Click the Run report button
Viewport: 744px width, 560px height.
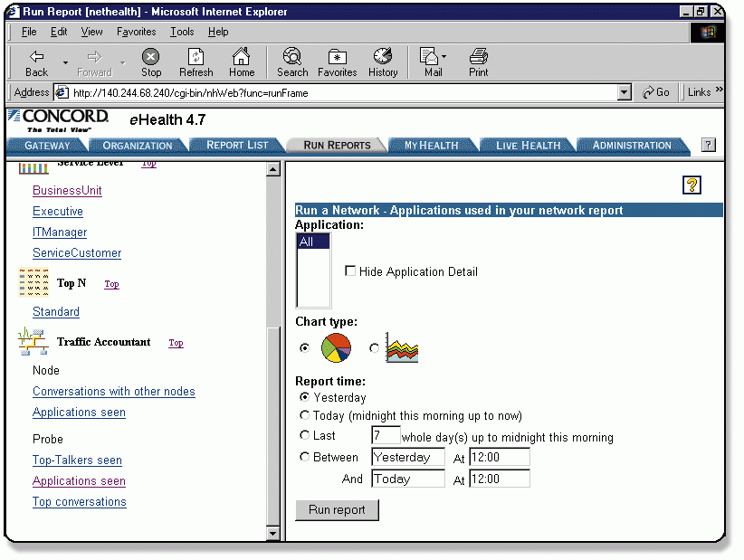coord(337,509)
